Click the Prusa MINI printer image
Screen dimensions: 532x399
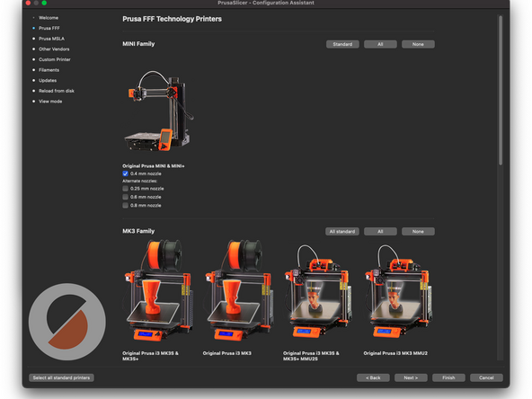(x=159, y=111)
